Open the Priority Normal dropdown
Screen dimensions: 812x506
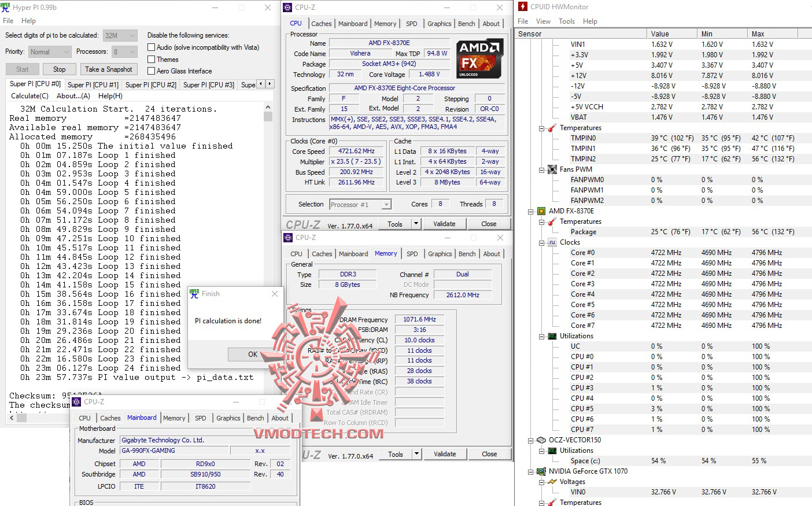[50, 51]
